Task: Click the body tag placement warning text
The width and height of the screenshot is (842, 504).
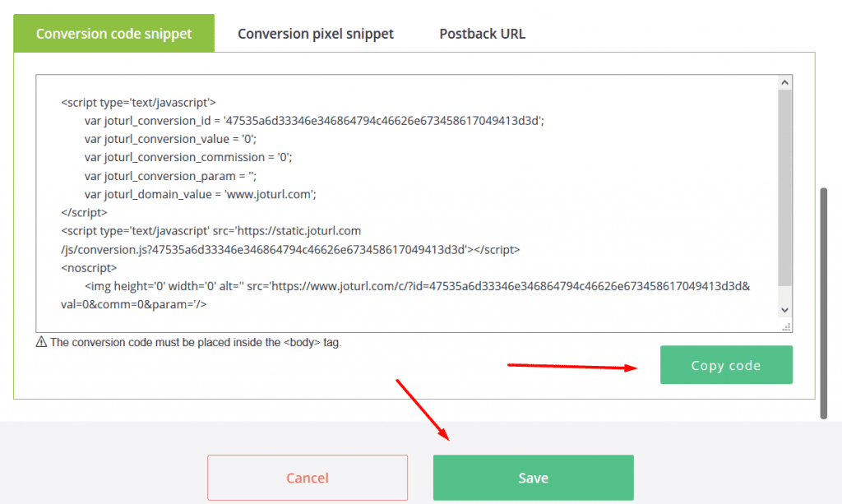Action: [196, 343]
